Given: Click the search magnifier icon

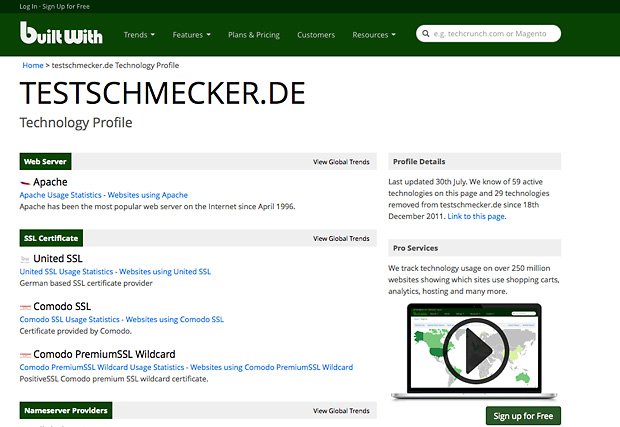Looking at the screenshot, I should pos(425,34).
